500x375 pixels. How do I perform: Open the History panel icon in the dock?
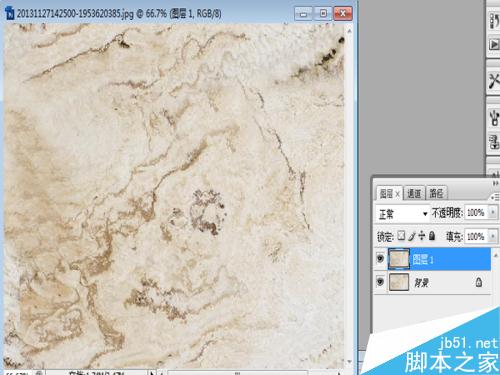click(x=494, y=21)
